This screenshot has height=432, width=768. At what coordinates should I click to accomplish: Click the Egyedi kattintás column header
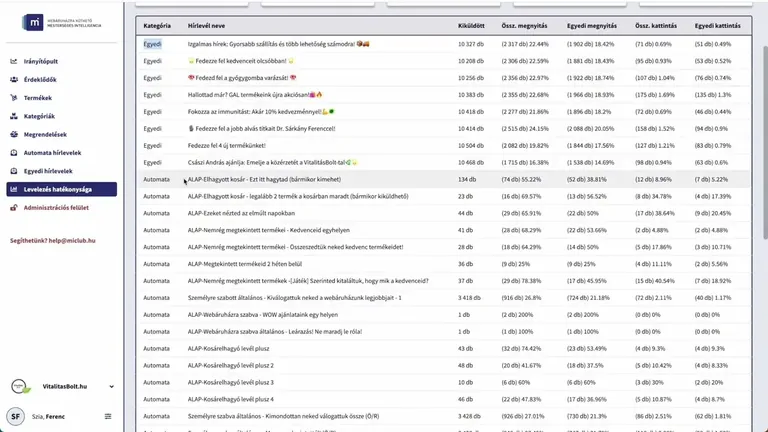coord(718,25)
